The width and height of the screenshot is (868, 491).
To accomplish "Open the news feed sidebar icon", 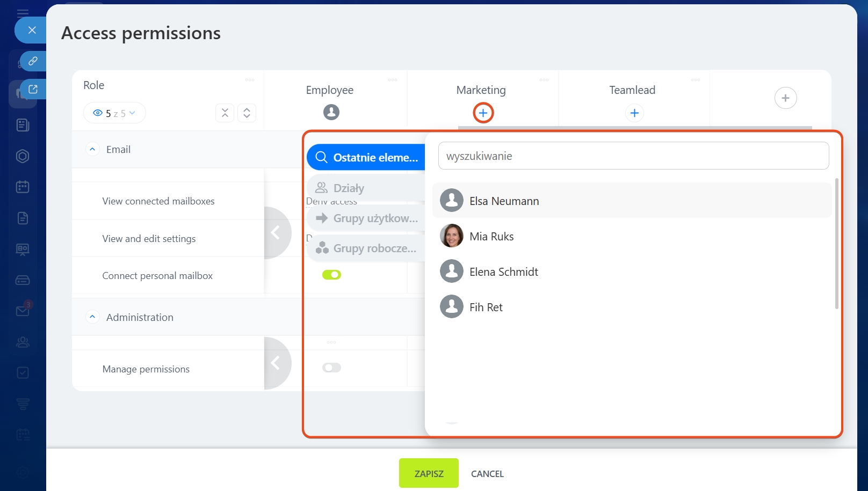I will (23, 125).
